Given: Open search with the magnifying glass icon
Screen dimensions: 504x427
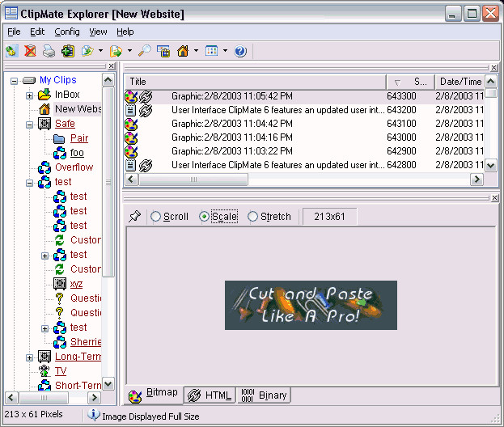Looking at the screenshot, I should coord(145,51).
